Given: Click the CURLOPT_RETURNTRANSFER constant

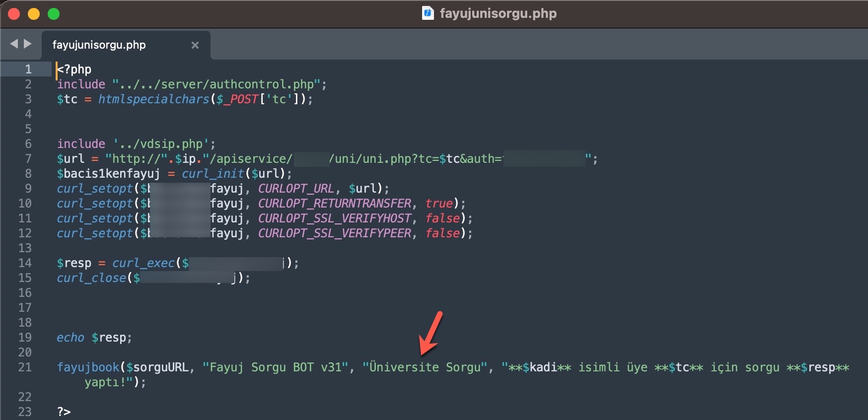Looking at the screenshot, I should (334, 204).
